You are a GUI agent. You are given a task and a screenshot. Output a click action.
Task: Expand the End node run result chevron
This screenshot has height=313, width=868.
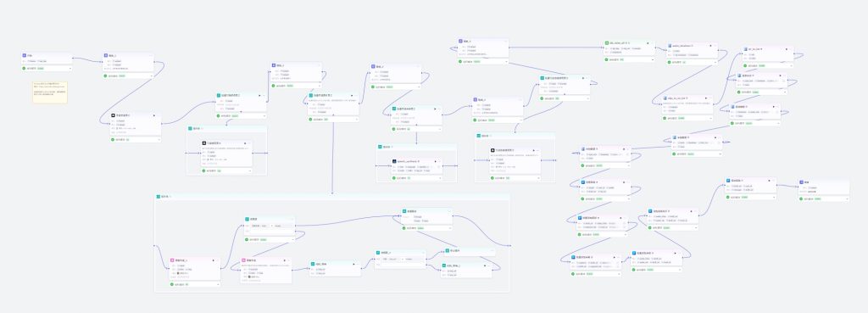coord(847,198)
